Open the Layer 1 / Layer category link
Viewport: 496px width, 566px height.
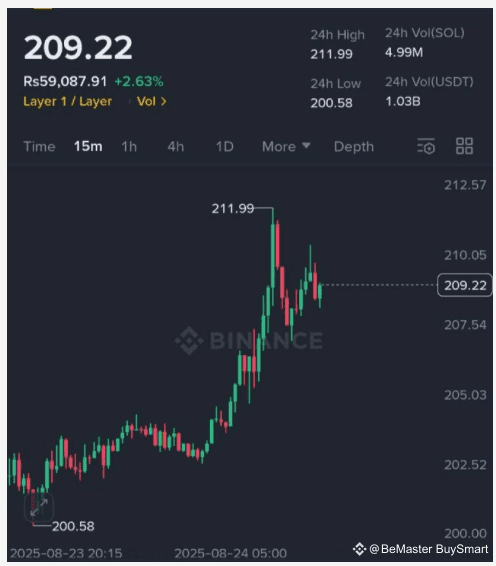tap(68, 101)
